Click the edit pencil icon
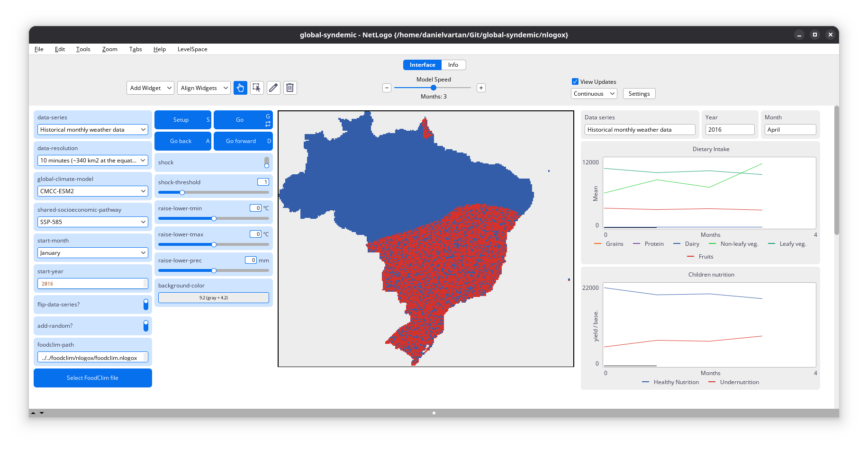Viewport: 868px width, 449px height. click(x=273, y=88)
